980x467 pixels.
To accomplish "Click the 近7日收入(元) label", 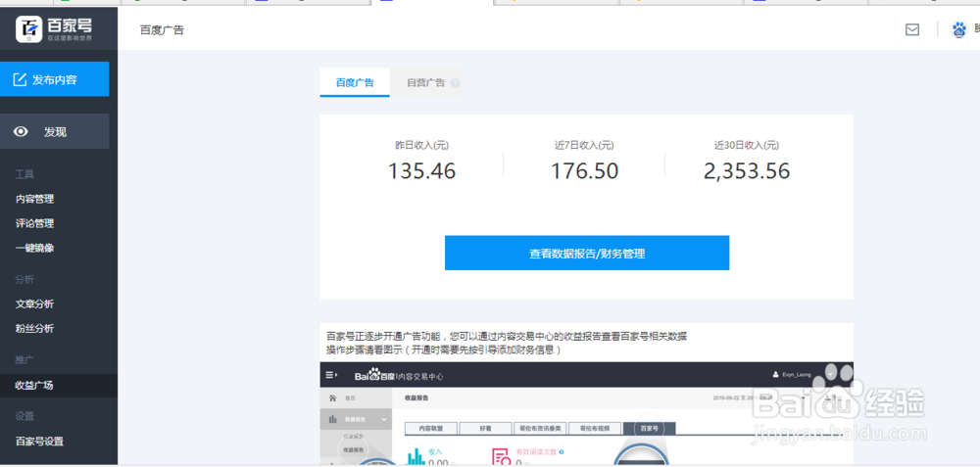I will coord(584,146).
